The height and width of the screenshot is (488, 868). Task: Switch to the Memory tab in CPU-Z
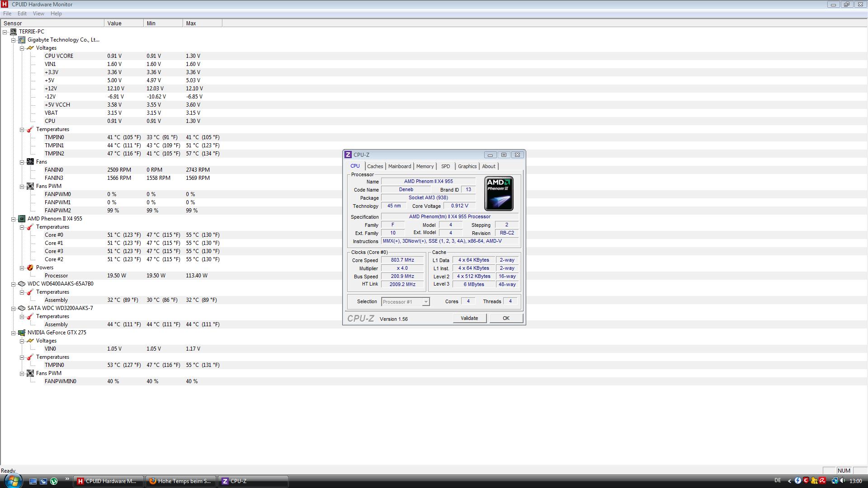425,166
